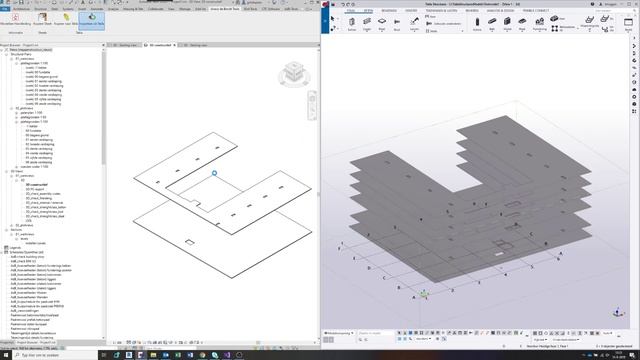
Task: Click the sheet export icon in Revit ribbon
Action: coord(42,19)
